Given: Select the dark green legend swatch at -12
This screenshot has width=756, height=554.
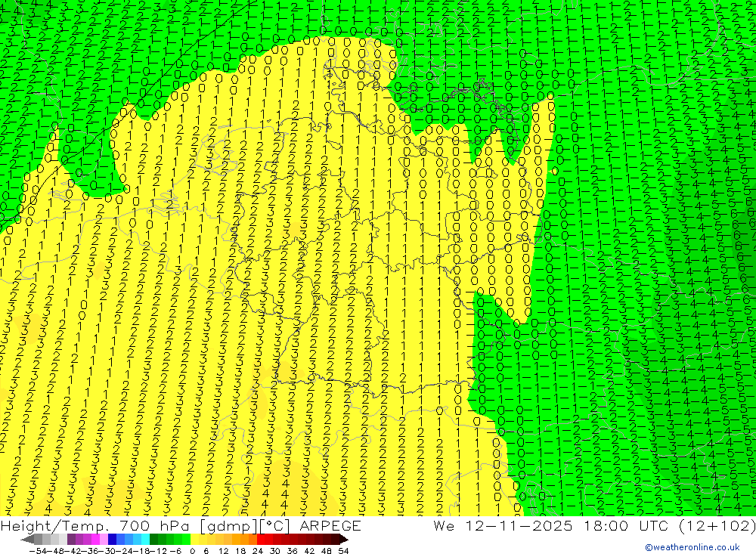Looking at the screenshot, I should [x=153, y=540].
